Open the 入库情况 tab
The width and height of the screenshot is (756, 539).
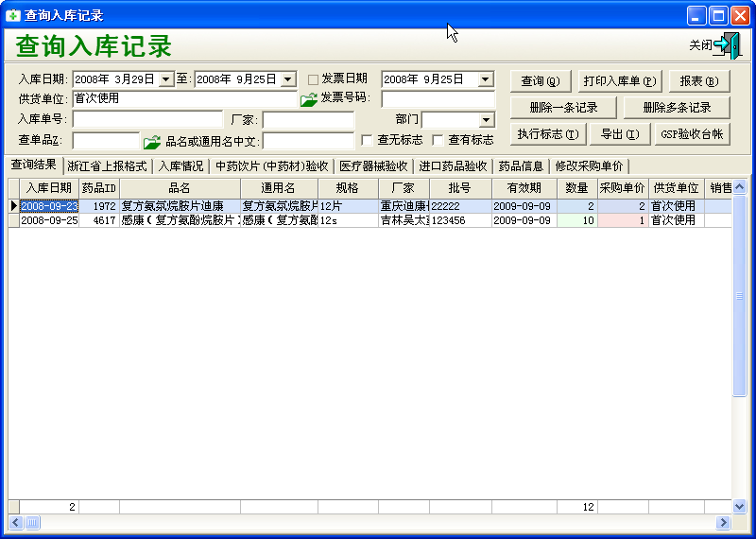tap(180, 166)
